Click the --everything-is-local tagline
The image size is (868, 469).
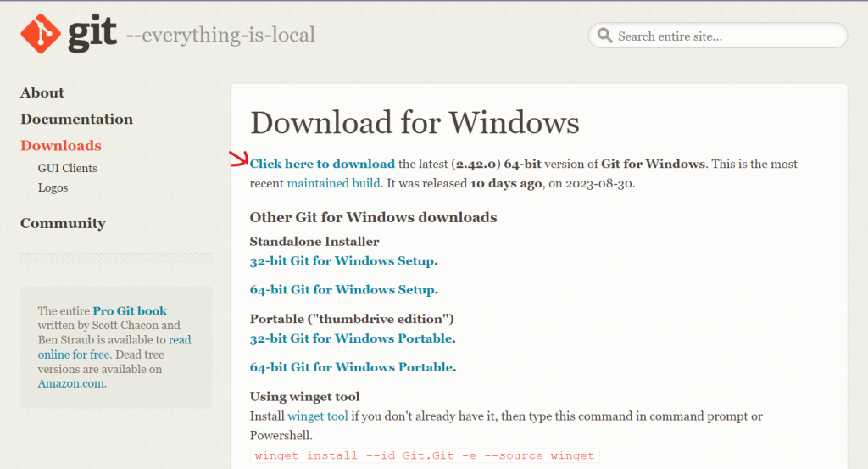[220, 35]
